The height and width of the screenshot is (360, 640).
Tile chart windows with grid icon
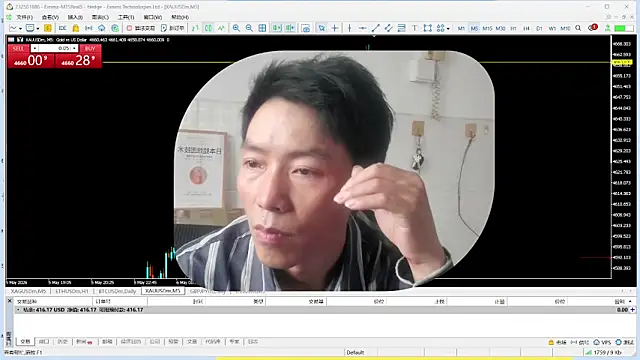tap(262, 28)
